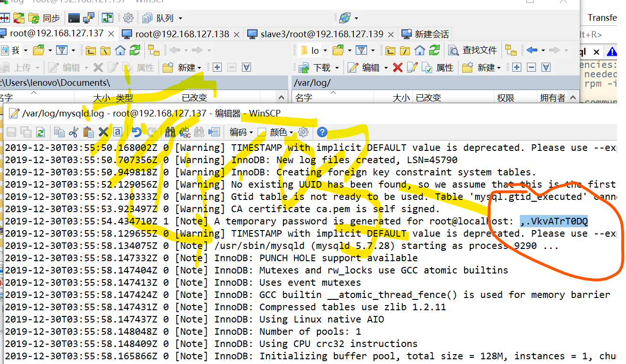Open the 队列 queue dropdown
Viewport: 626px width, 364px height.
point(163,18)
